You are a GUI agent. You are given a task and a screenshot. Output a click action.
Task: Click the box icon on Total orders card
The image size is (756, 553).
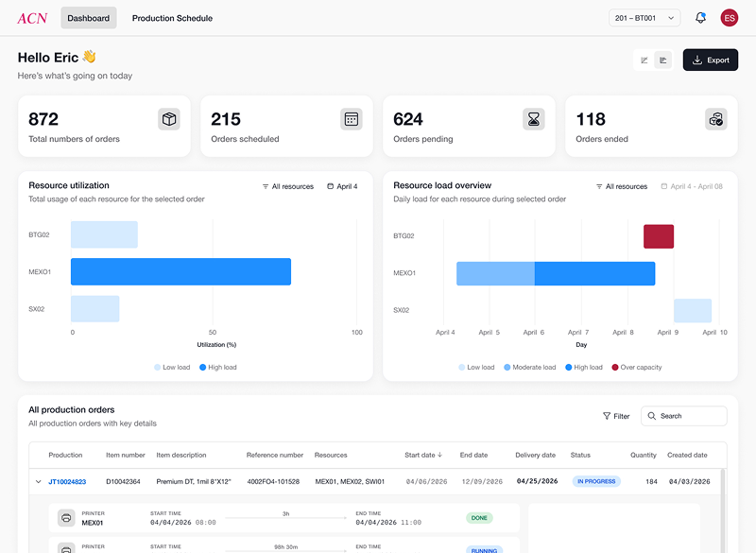(x=169, y=119)
